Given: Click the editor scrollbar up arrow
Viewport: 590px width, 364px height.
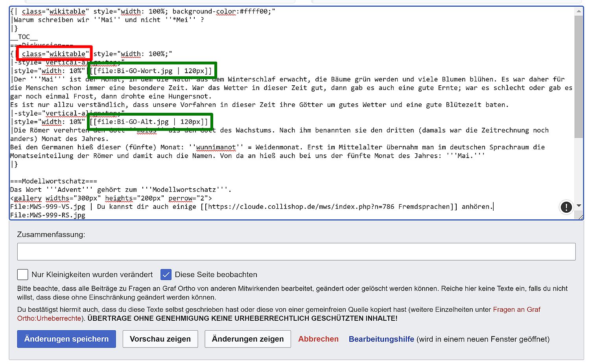Looking at the screenshot, I should tap(578, 11).
